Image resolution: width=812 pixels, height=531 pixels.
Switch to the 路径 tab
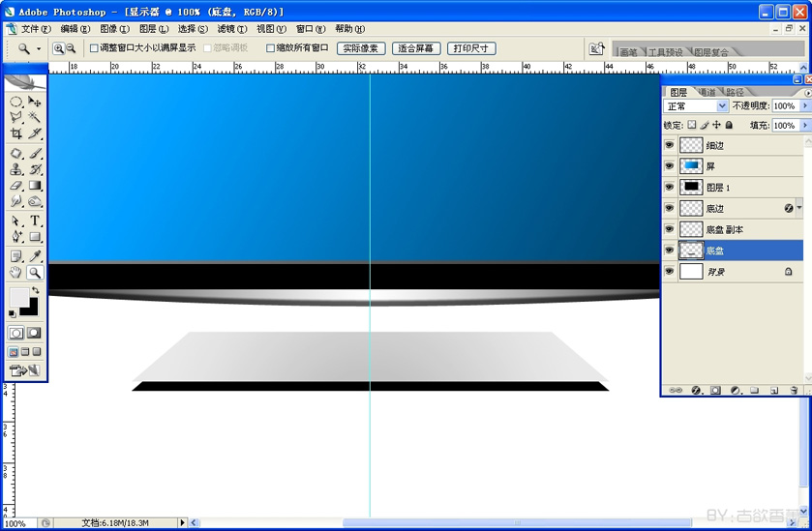735,92
